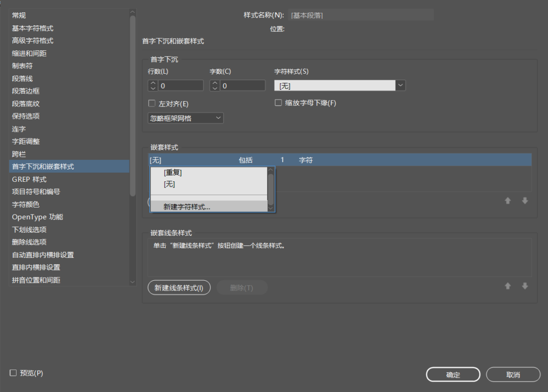
Task: Open 项目符号和编号 settings category
Action: [36, 191]
